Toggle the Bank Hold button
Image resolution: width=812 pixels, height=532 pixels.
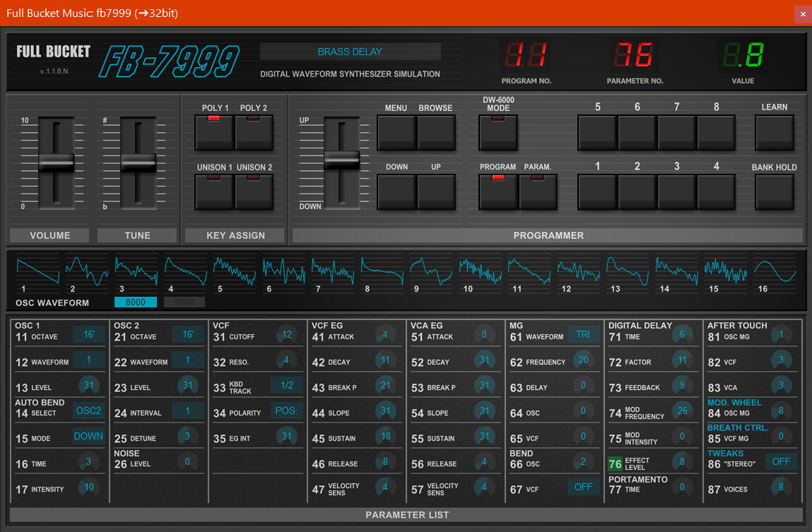775,192
